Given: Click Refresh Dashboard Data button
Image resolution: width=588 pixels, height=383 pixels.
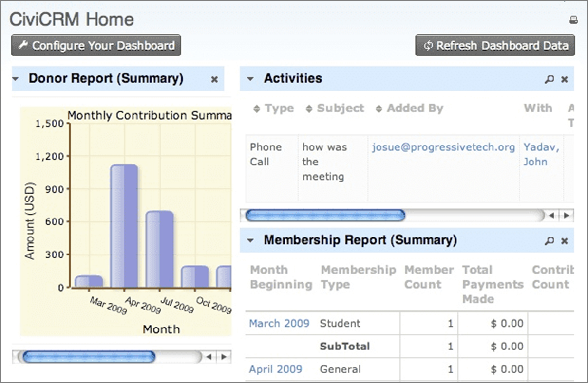Looking at the screenshot, I should (x=495, y=45).
